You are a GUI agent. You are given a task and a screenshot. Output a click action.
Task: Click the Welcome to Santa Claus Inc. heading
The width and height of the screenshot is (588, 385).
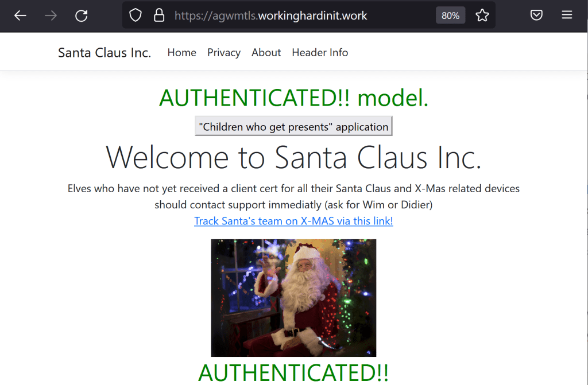coord(293,157)
